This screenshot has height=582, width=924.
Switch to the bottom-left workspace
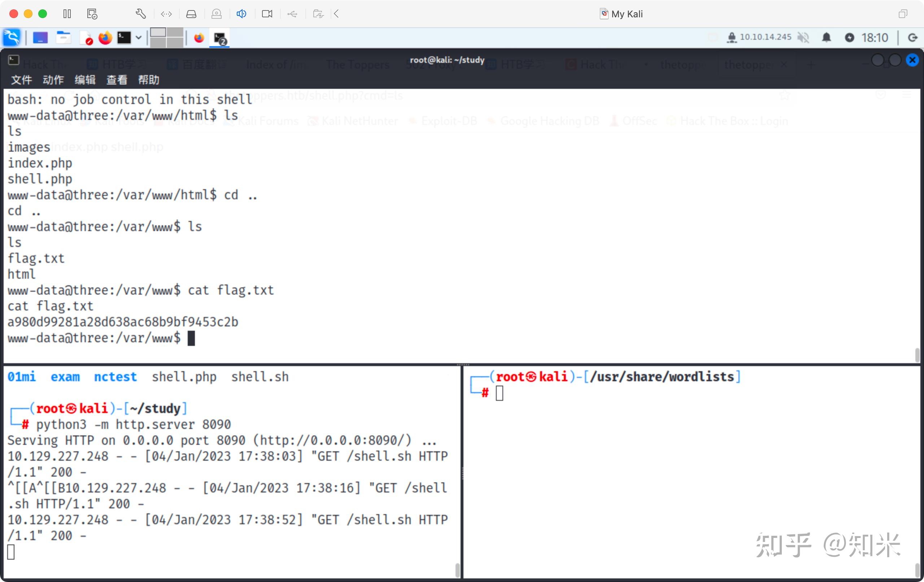pos(158,42)
